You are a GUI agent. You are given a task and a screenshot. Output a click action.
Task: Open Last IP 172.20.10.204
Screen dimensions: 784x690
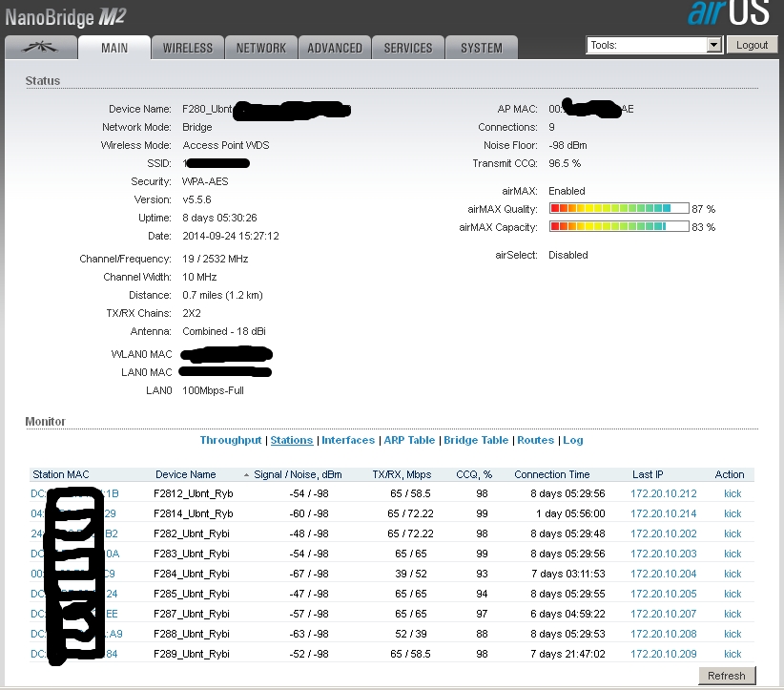pyautogui.click(x=663, y=575)
